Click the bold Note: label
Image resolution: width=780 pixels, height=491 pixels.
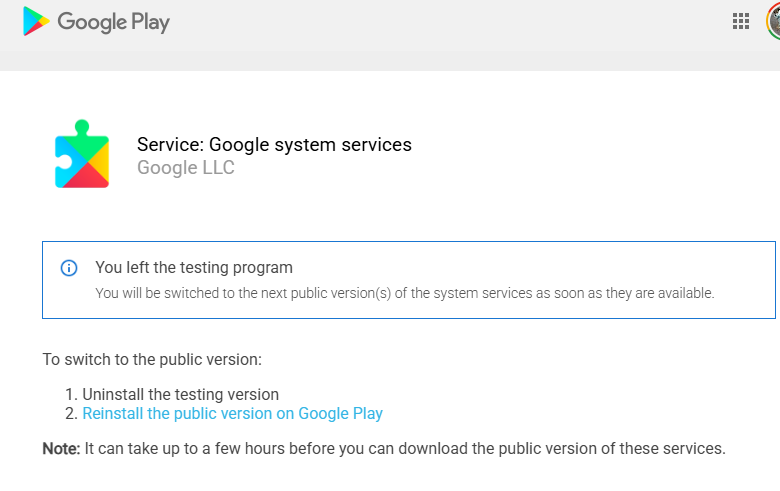pyautogui.click(x=61, y=448)
